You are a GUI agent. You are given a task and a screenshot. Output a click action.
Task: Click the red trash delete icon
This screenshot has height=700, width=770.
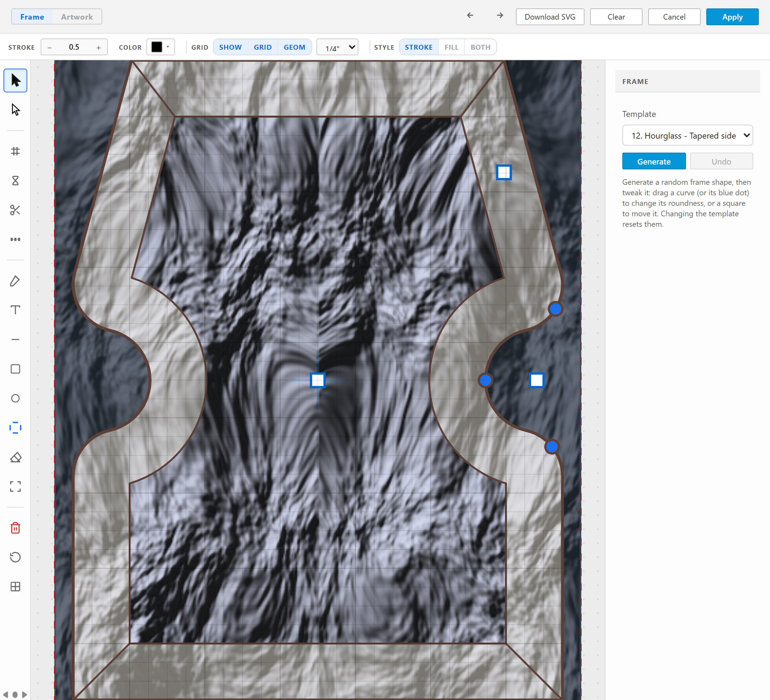[x=15, y=528]
